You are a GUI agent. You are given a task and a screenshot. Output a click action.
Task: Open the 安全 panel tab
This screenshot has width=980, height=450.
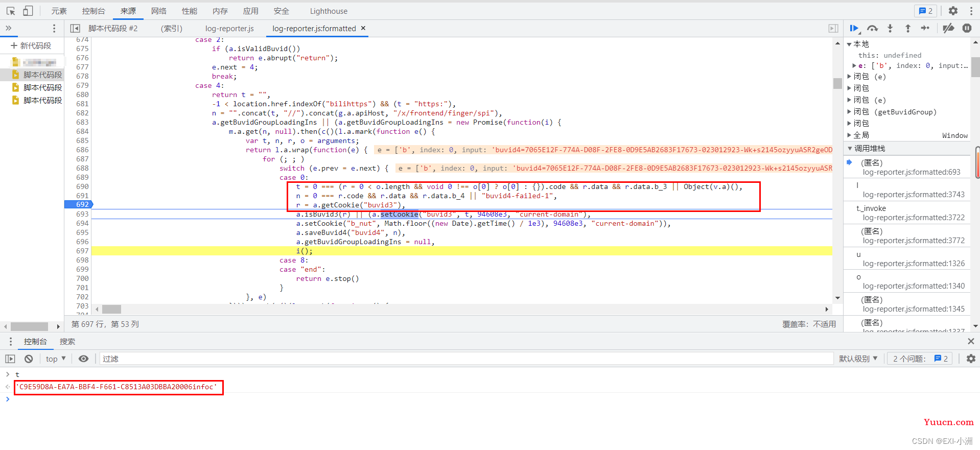tap(282, 11)
